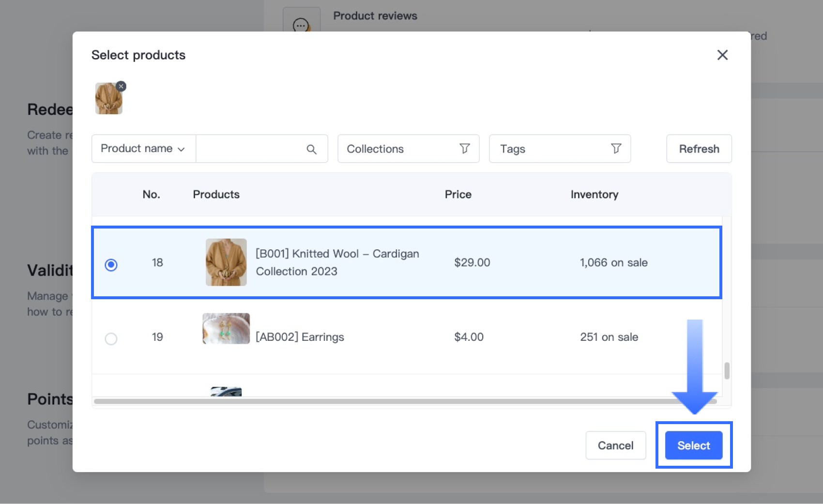Click the Earrings product thumbnail
Screen dimensions: 823x504
(x=226, y=329)
